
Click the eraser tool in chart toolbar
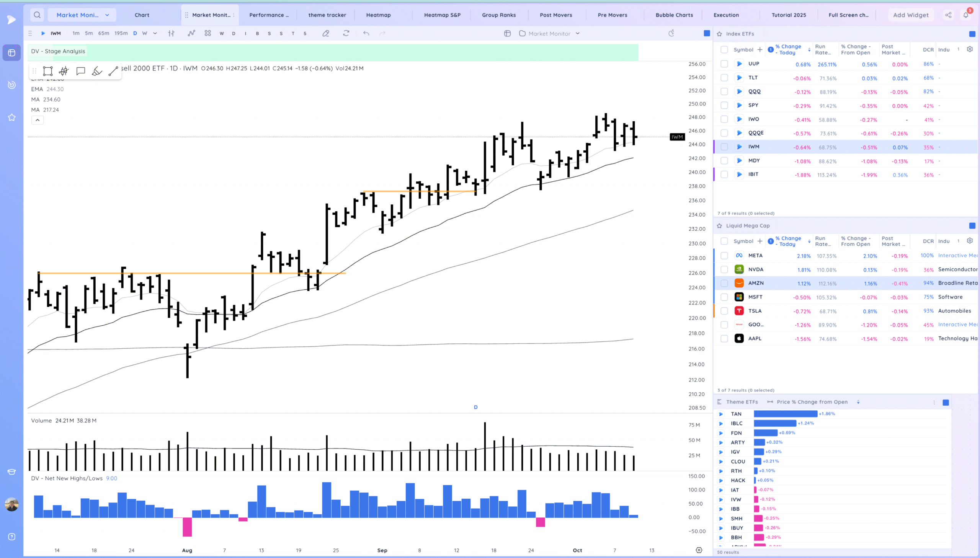[325, 33]
